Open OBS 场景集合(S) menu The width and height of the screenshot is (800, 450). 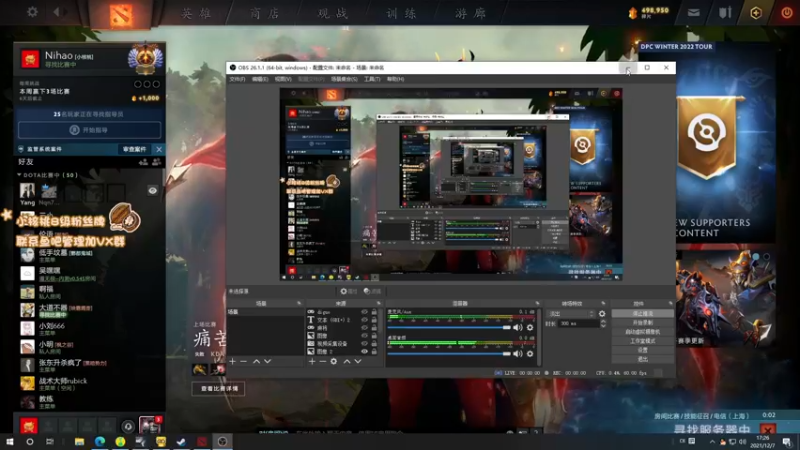[x=344, y=79]
